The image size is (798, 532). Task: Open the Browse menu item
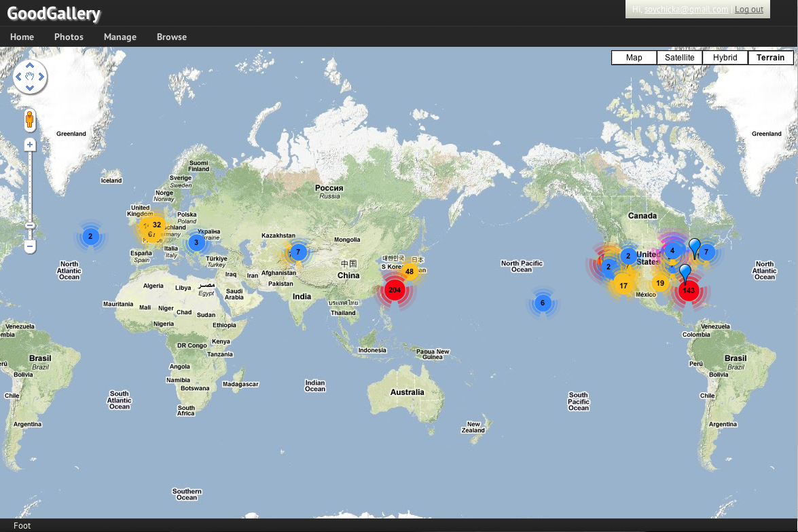pos(172,37)
